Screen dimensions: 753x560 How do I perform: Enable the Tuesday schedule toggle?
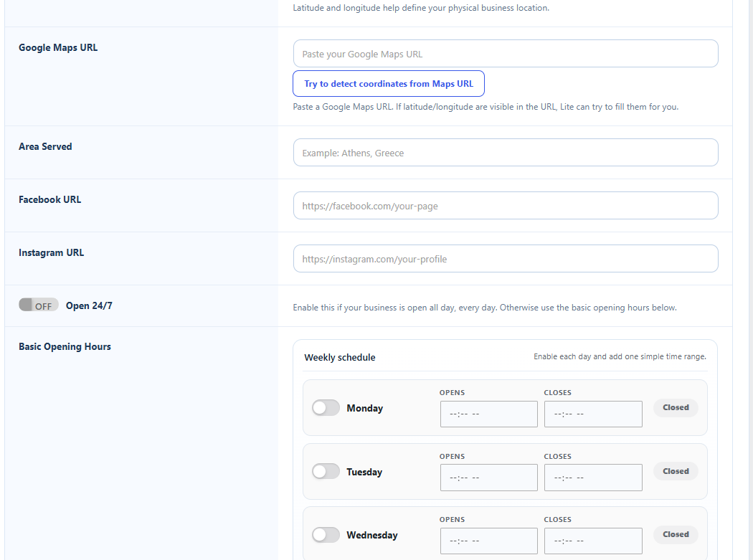pos(326,471)
